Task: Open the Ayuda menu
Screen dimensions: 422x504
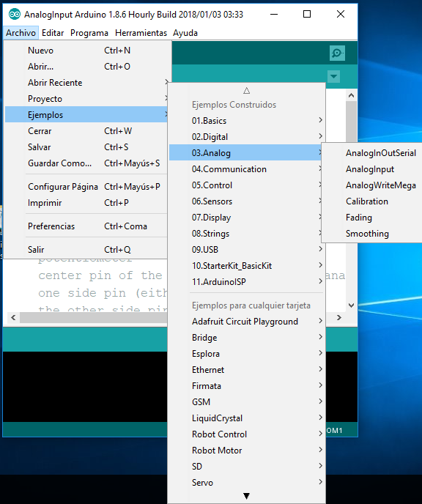Action: click(x=185, y=33)
